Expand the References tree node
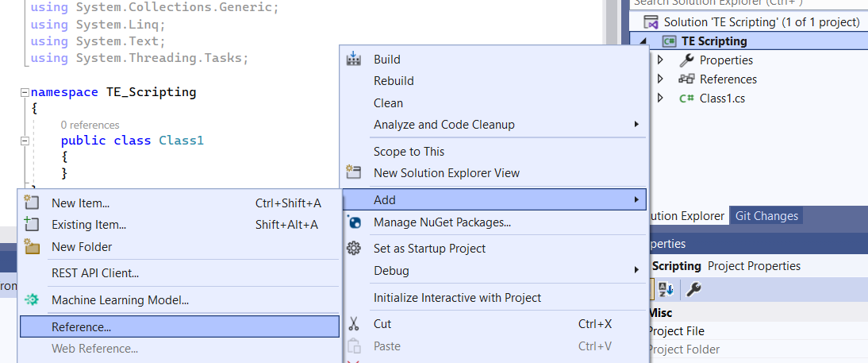Viewport: 868px width, 363px height. (660, 79)
